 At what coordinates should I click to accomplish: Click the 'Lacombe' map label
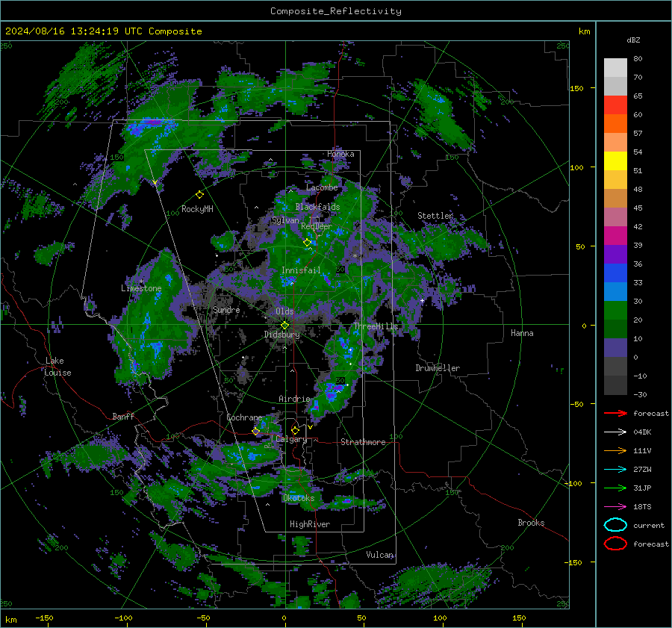pos(322,187)
